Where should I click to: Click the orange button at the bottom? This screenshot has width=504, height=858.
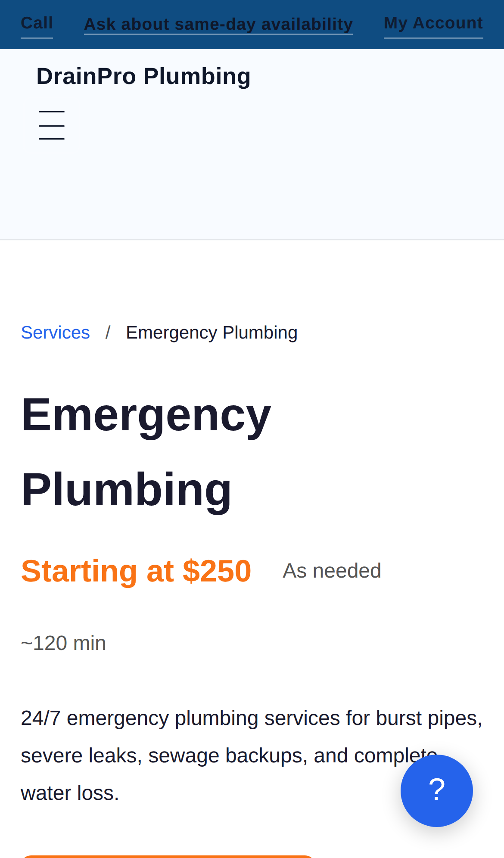pyautogui.click(x=167, y=856)
